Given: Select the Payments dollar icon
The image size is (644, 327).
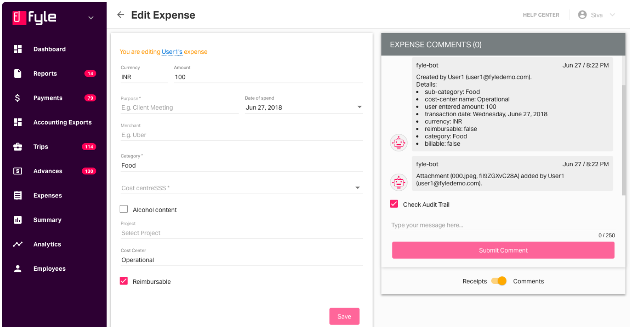Looking at the screenshot, I should (x=17, y=98).
